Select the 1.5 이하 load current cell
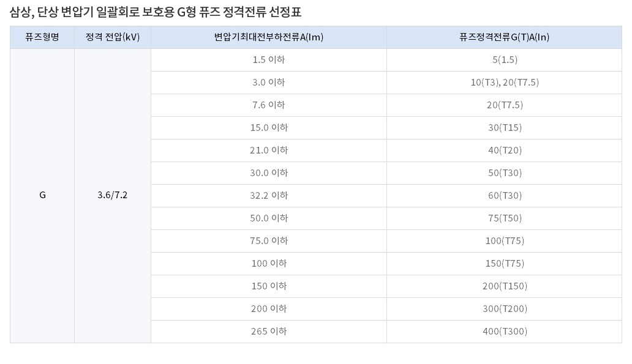Image resolution: width=632 pixels, height=364 pixels. (269, 59)
